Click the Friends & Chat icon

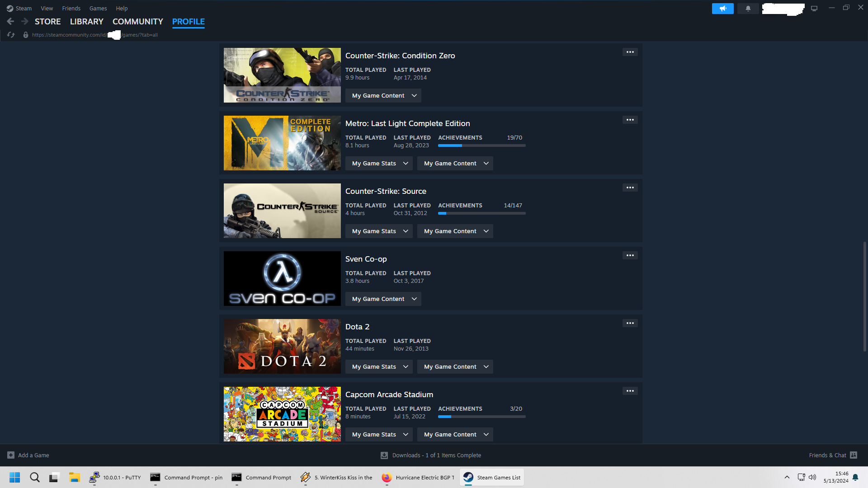[854, 455]
